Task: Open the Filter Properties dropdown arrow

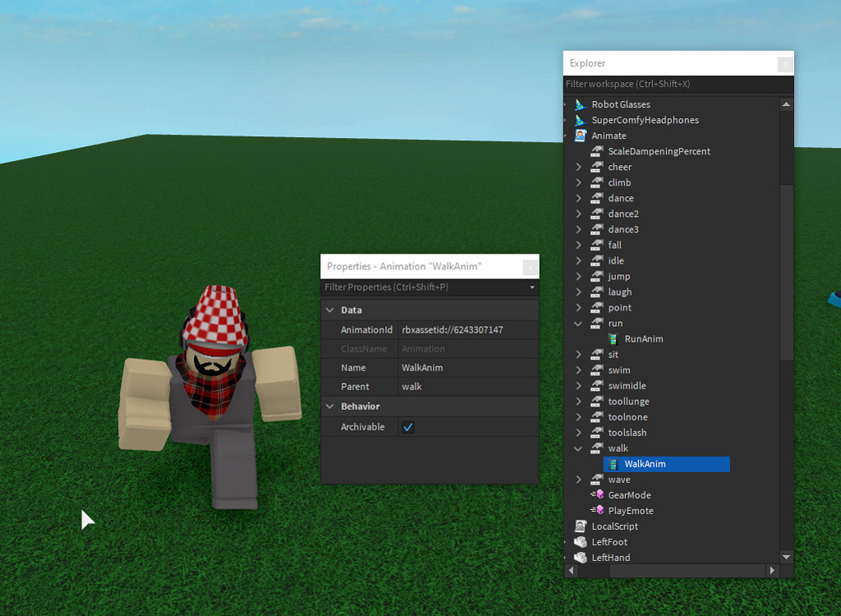Action: tap(531, 287)
